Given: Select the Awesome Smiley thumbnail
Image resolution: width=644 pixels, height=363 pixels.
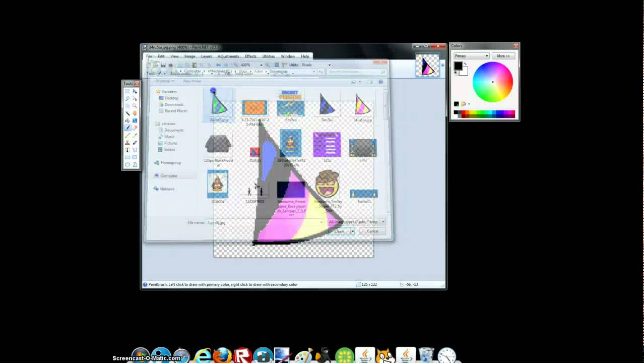Looking at the screenshot, I should click(x=328, y=191).
